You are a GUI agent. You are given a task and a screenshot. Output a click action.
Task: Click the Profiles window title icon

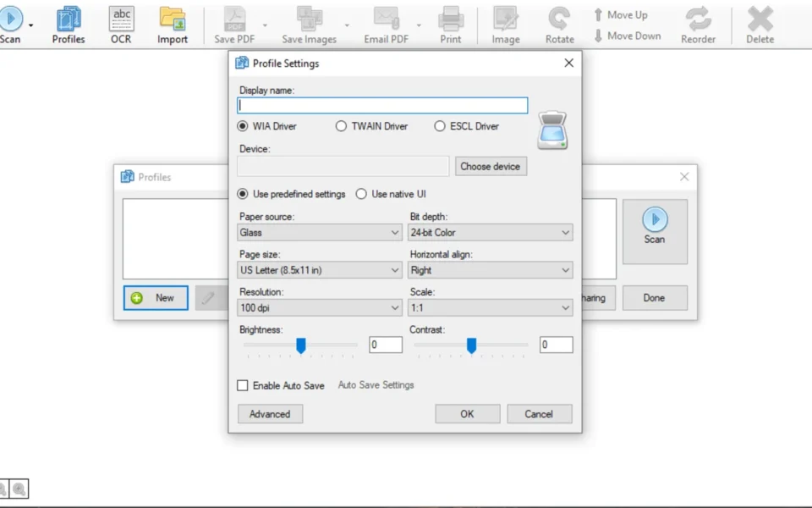[128, 177]
